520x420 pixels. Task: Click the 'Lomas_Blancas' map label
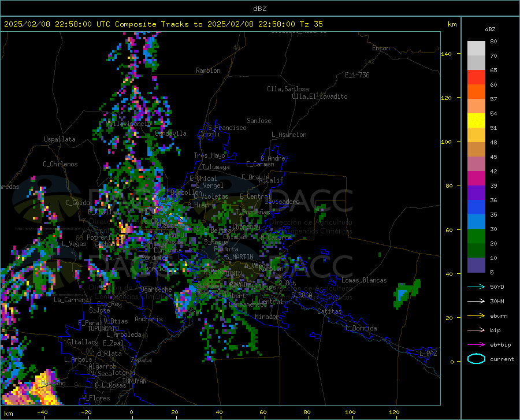point(364,280)
